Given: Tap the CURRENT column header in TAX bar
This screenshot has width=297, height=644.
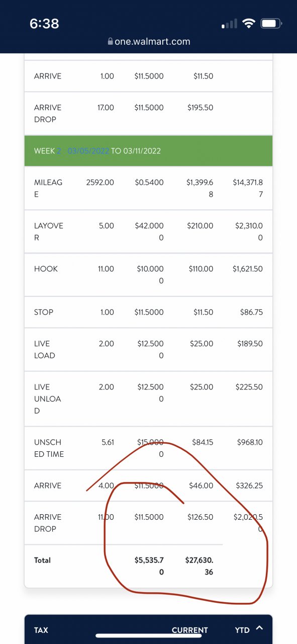Looking at the screenshot, I should (189, 630).
